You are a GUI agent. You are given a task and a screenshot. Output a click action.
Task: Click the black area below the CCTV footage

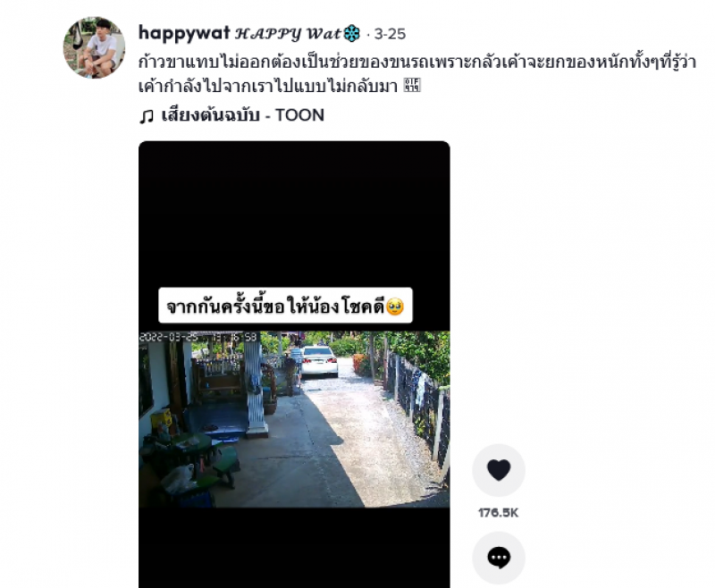294,547
